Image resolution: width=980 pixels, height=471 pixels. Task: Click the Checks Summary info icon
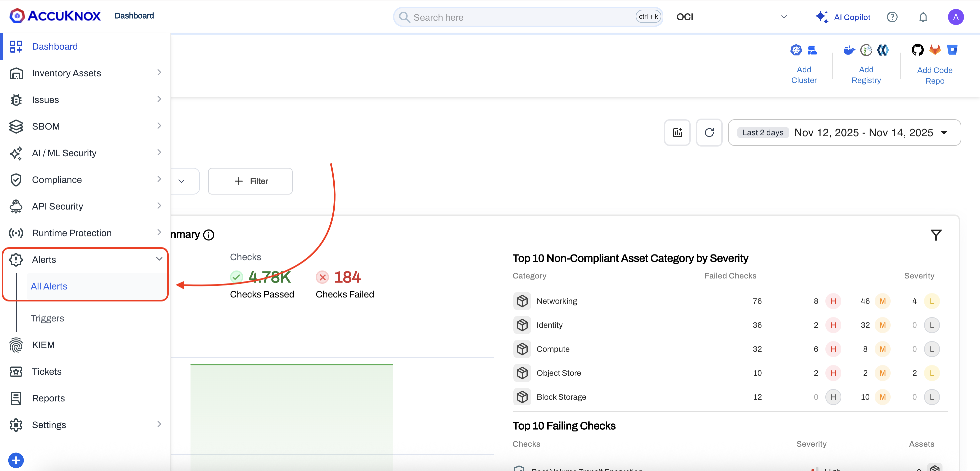pos(208,235)
